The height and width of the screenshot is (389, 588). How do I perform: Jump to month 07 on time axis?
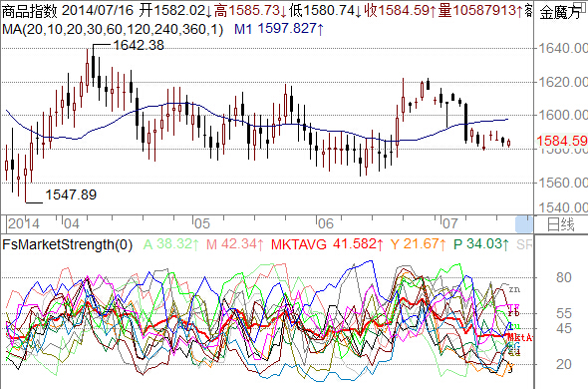tap(450, 223)
